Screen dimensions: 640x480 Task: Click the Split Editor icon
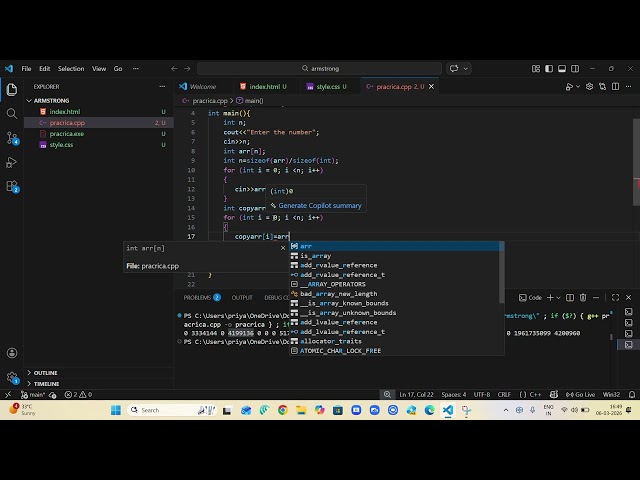(x=616, y=87)
